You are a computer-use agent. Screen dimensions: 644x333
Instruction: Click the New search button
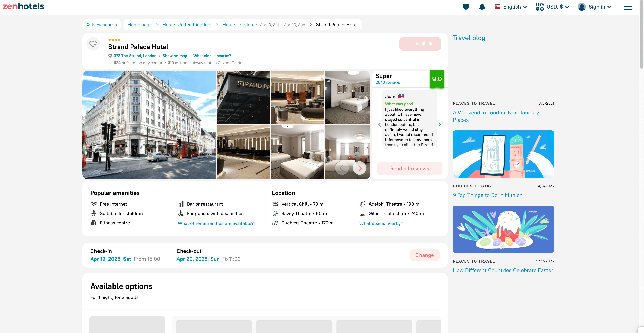[102, 25]
